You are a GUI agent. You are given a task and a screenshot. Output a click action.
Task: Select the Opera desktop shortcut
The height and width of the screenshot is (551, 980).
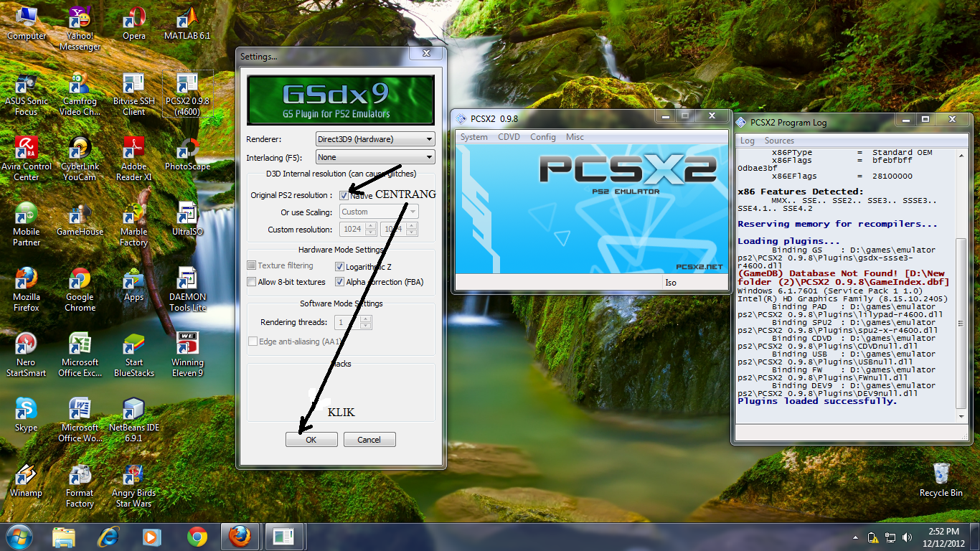pos(134,22)
